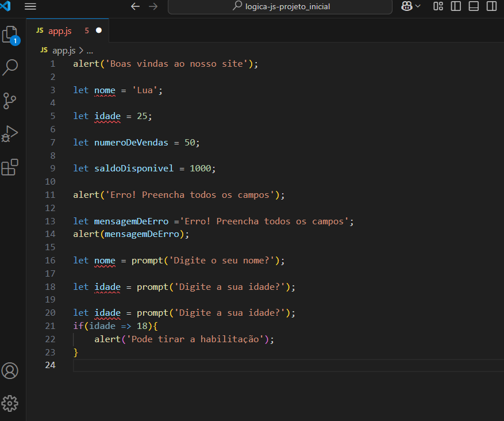The width and height of the screenshot is (504, 421).
Task: Open the Explorer view
Action: pos(10,35)
